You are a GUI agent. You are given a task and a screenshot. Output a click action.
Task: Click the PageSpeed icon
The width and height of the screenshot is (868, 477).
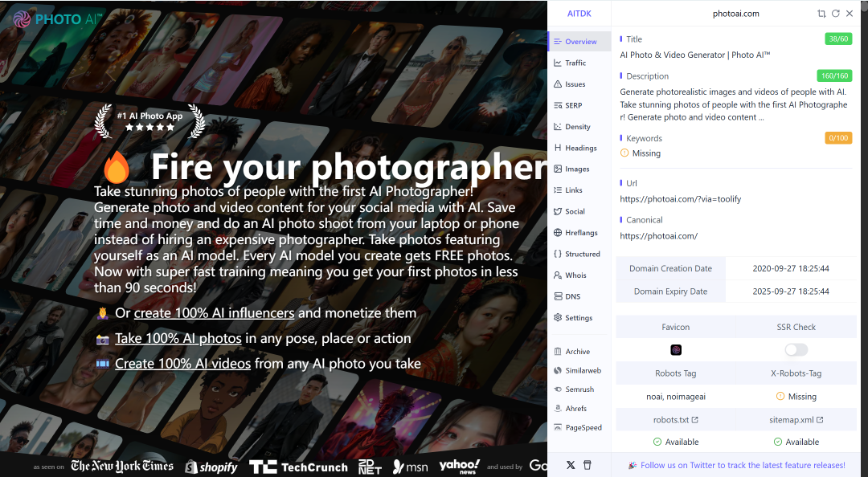pos(558,427)
